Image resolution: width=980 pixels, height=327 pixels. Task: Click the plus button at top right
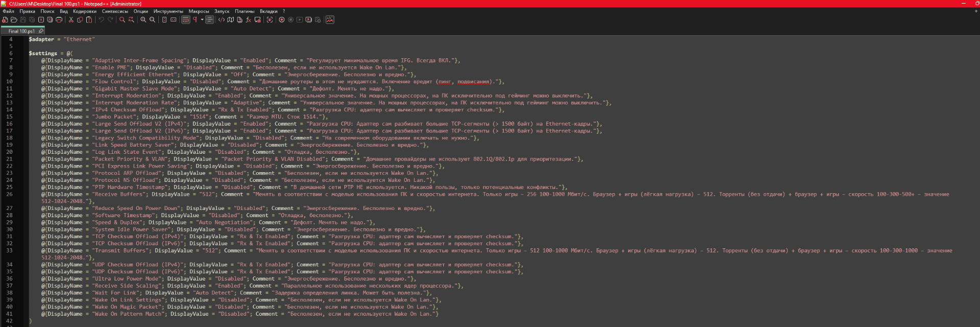(x=976, y=11)
